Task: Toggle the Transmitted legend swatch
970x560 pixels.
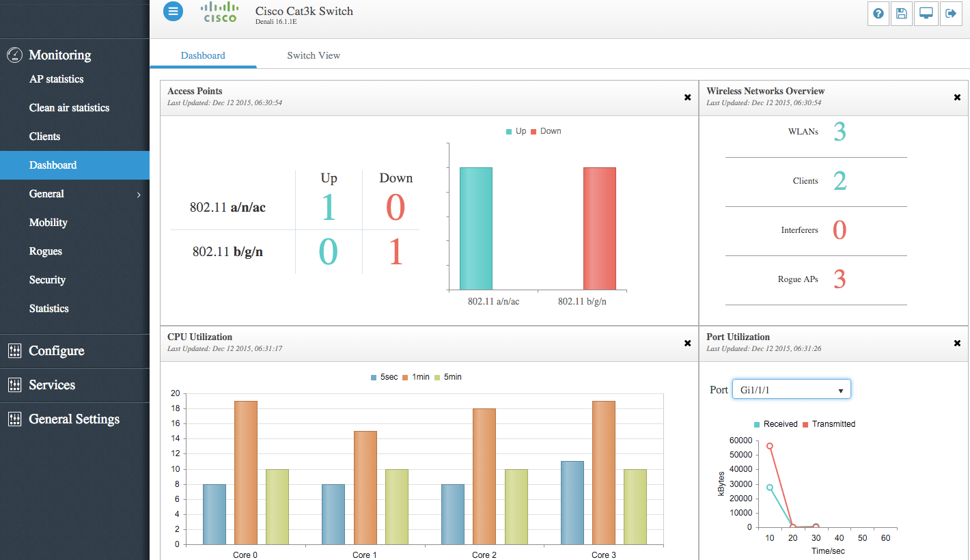Action: (x=805, y=425)
